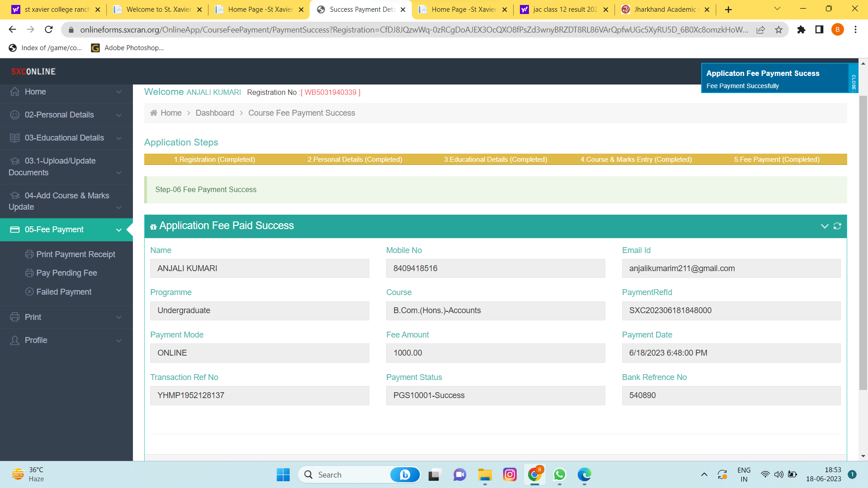The height and width of the screenshot is (488, 868).
Task: Click the Home breadcrumb house icon
Action: point(154,113)
